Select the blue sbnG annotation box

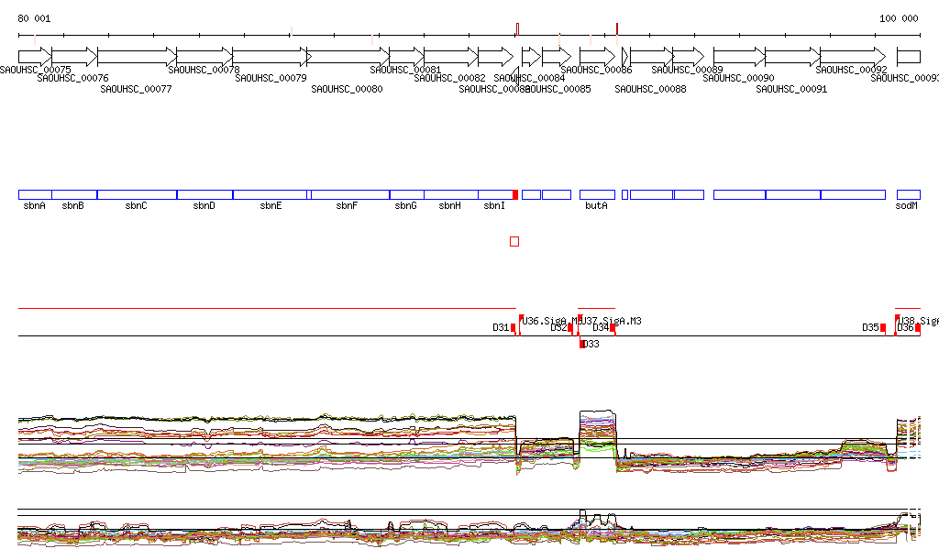(406, 194)
